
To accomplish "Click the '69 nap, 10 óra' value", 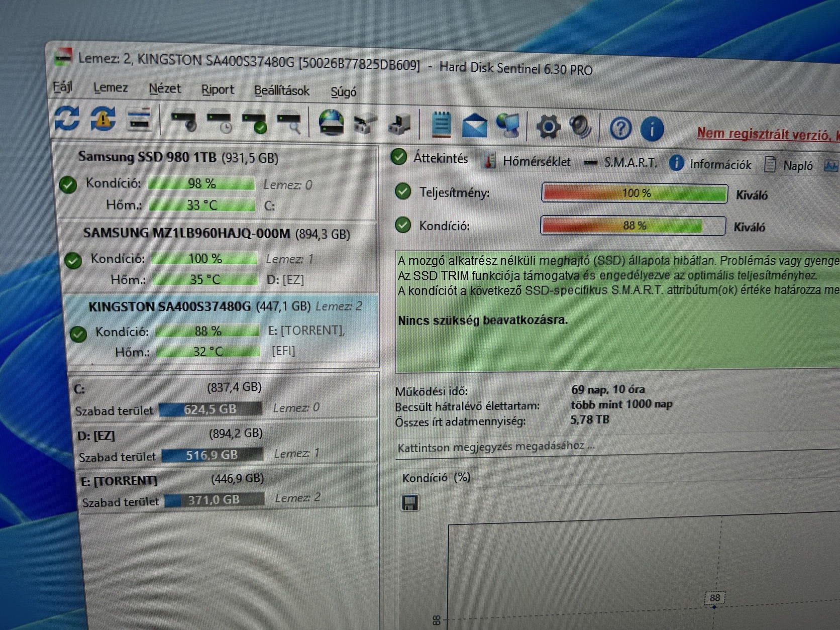I will click(x=608, y=389).
